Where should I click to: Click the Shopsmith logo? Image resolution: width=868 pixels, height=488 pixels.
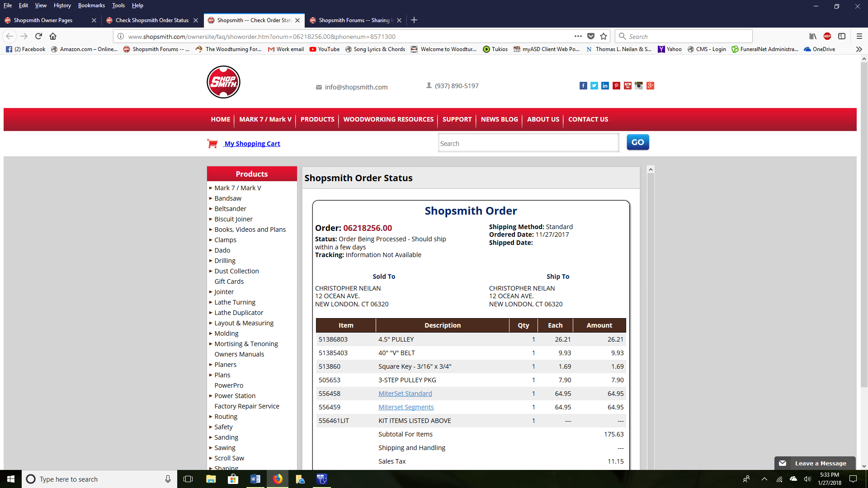[x=223, y=82]
